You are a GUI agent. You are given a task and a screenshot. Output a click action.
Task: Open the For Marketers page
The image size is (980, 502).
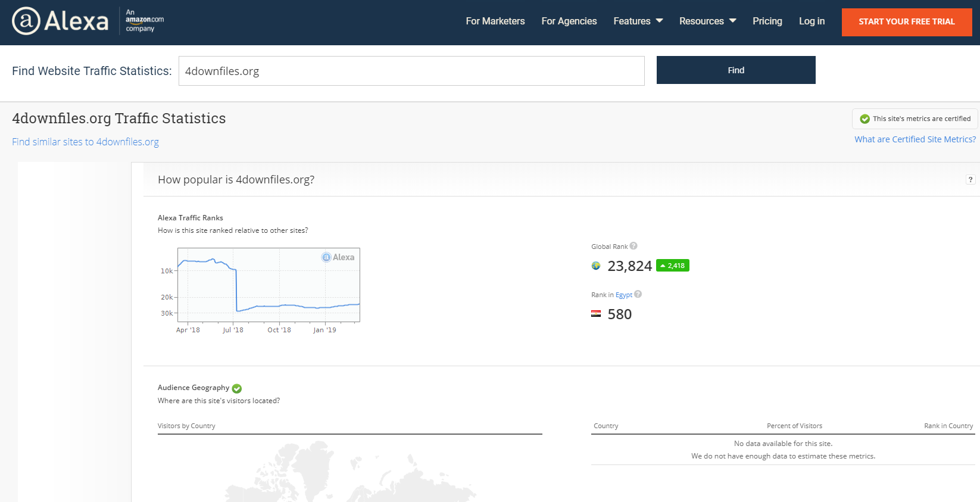point(495,21)
